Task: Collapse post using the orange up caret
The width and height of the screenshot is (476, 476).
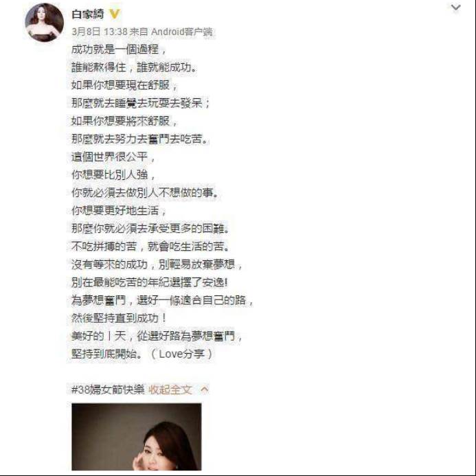Action: pyautogui.click(x=205, y=389)
